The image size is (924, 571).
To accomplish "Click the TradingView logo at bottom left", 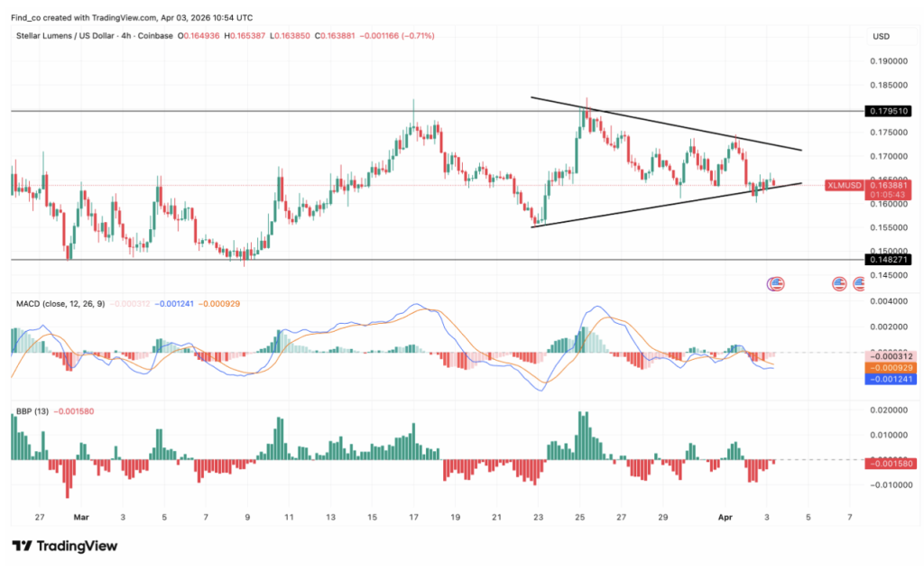I will 64,546.
